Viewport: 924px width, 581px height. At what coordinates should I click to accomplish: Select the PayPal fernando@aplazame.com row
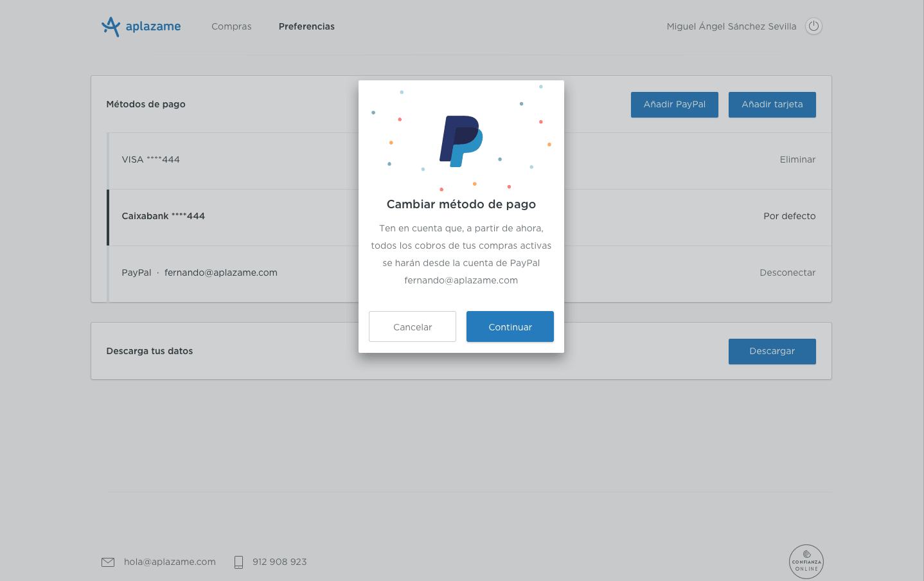469,274
